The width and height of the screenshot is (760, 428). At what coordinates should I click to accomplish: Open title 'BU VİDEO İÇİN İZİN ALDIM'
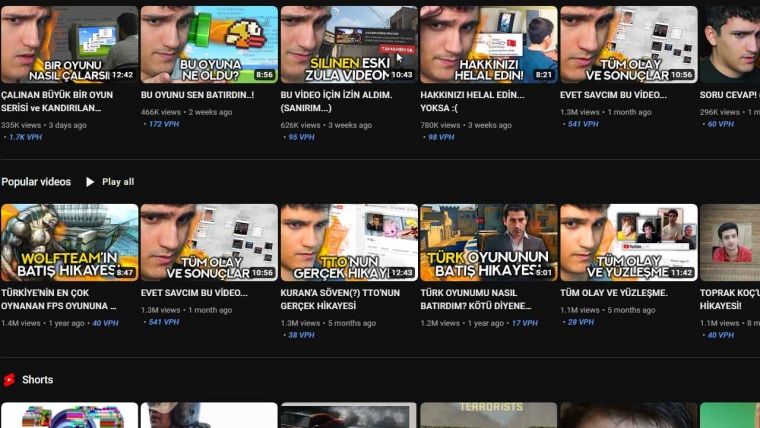tap(336, 101)
